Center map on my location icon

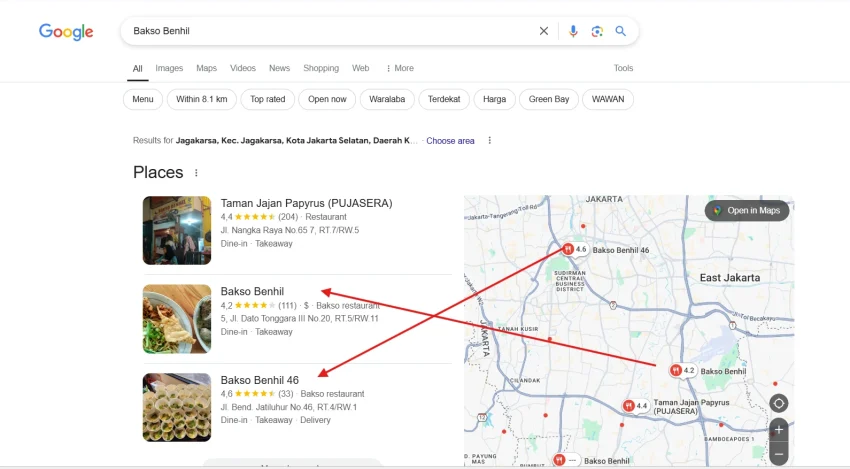[x=779, y=403]
